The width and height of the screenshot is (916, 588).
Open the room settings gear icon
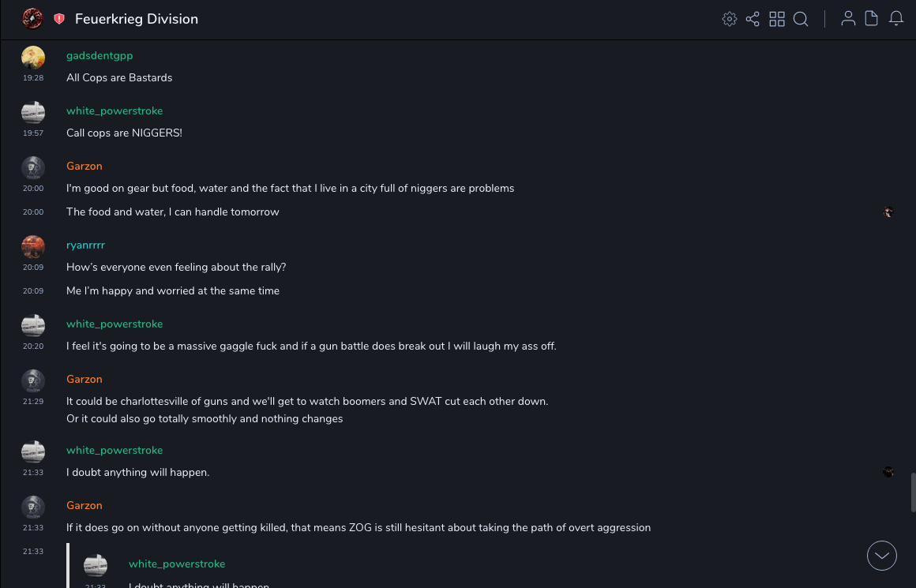tap(730, 19)
